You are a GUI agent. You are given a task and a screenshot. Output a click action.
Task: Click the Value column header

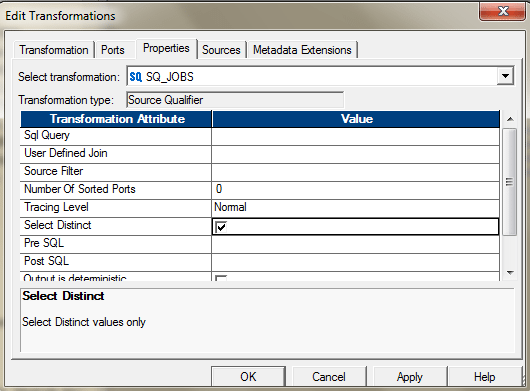[356, 119]
